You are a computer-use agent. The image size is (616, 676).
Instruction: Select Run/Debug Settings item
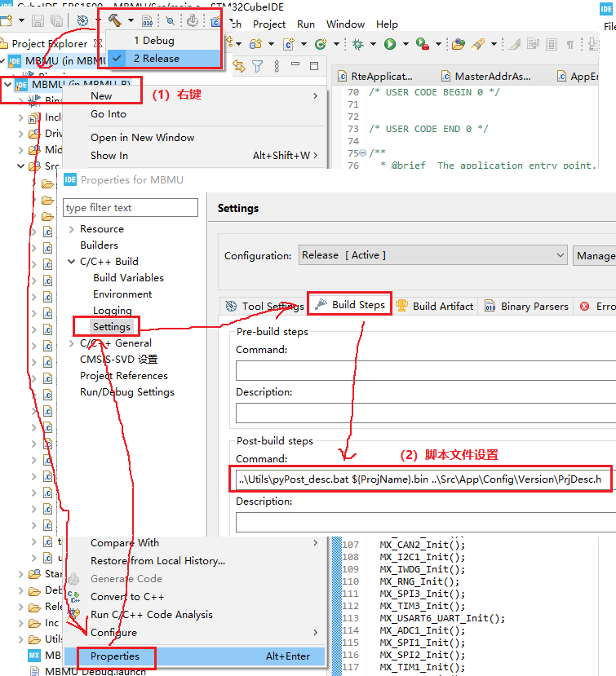click(127, 392)
